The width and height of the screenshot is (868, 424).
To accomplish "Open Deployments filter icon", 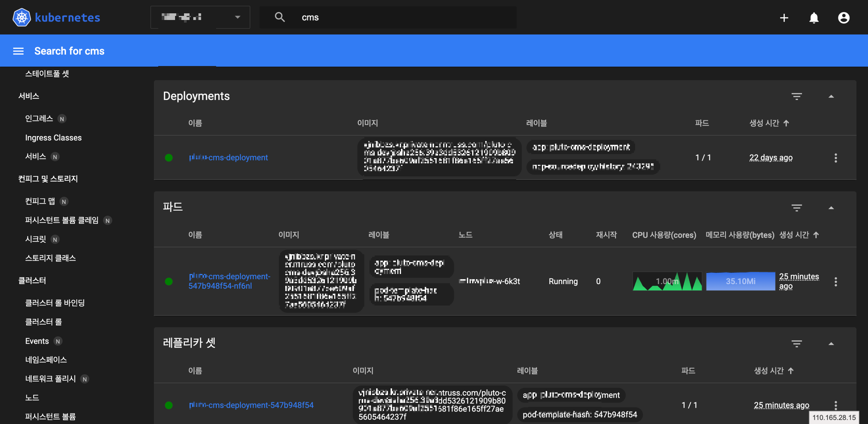I will [796, 96].
